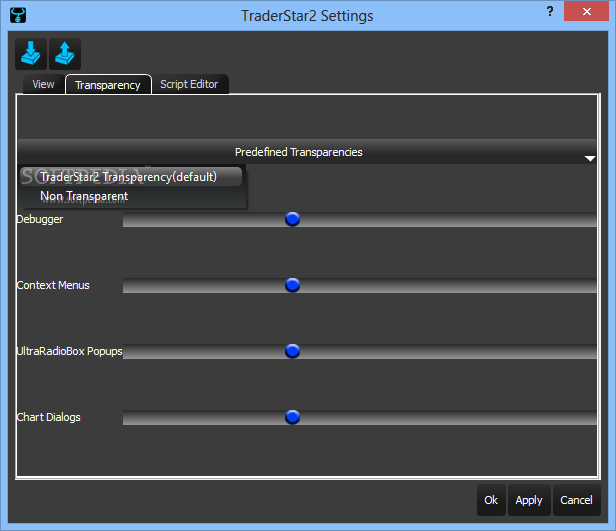616x531 pixels.
Task: Click the Chart Dialogs label
Action: [x=49, y=417]
